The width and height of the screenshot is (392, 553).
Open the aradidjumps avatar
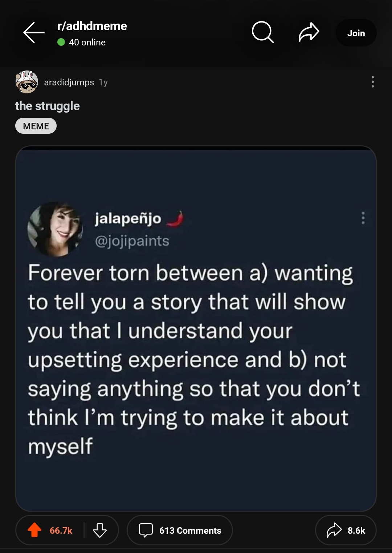(x=26, y=82)
